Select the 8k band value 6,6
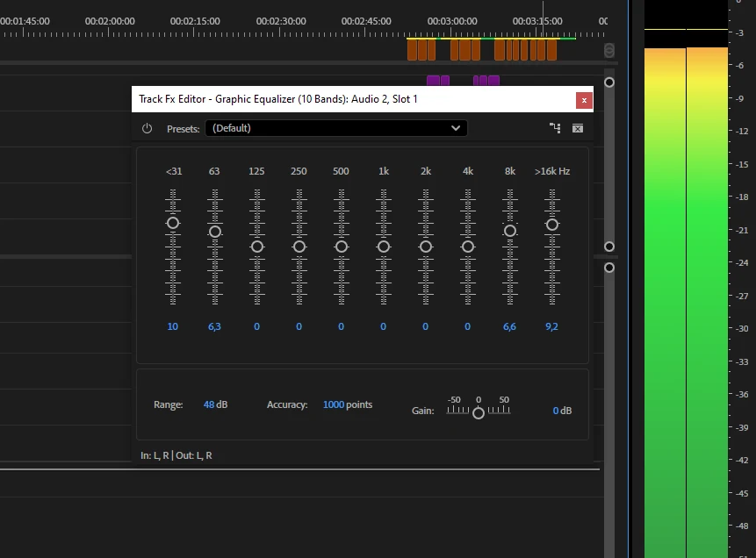 [x=509, y=326]
